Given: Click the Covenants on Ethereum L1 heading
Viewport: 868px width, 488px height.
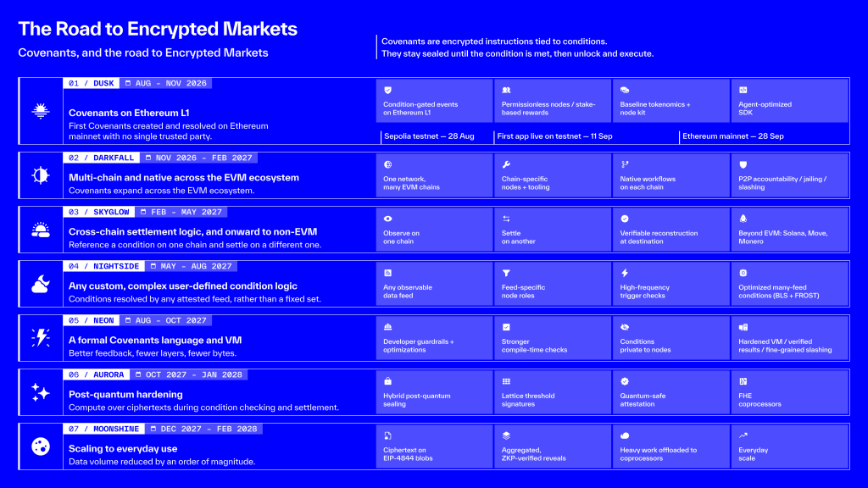Looking at the screenshot, I should click(x=129, y=113).
